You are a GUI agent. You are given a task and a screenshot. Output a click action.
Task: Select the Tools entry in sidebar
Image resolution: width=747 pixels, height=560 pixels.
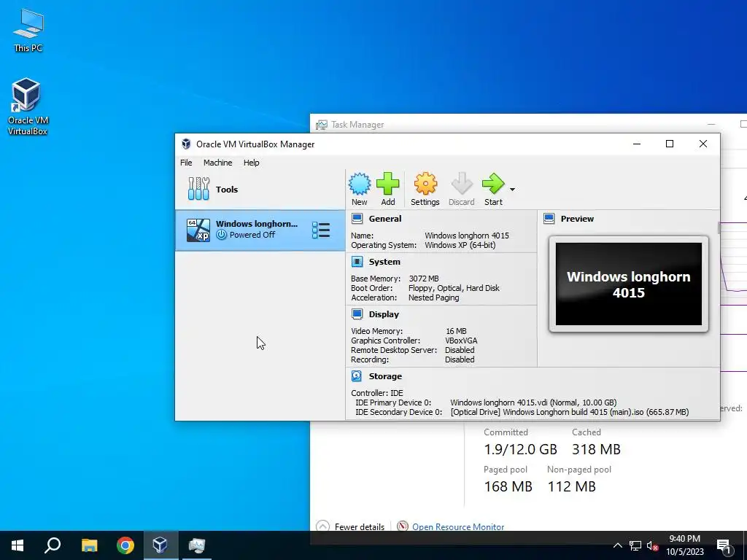click(x=260, y=189)
